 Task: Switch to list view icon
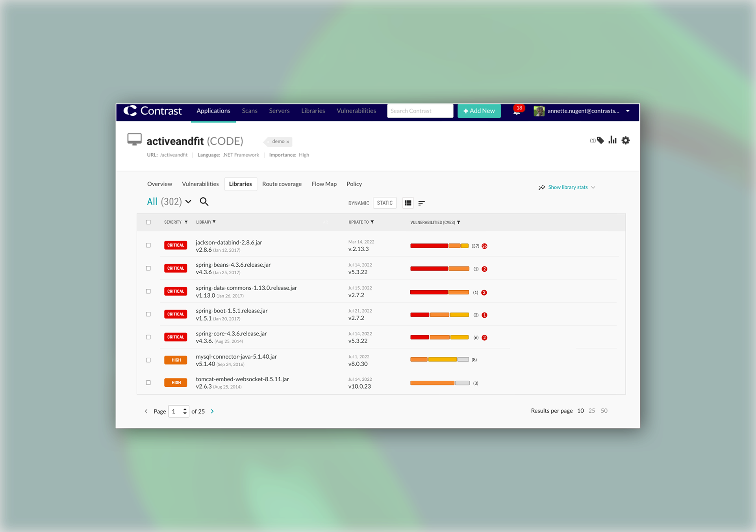408,203
